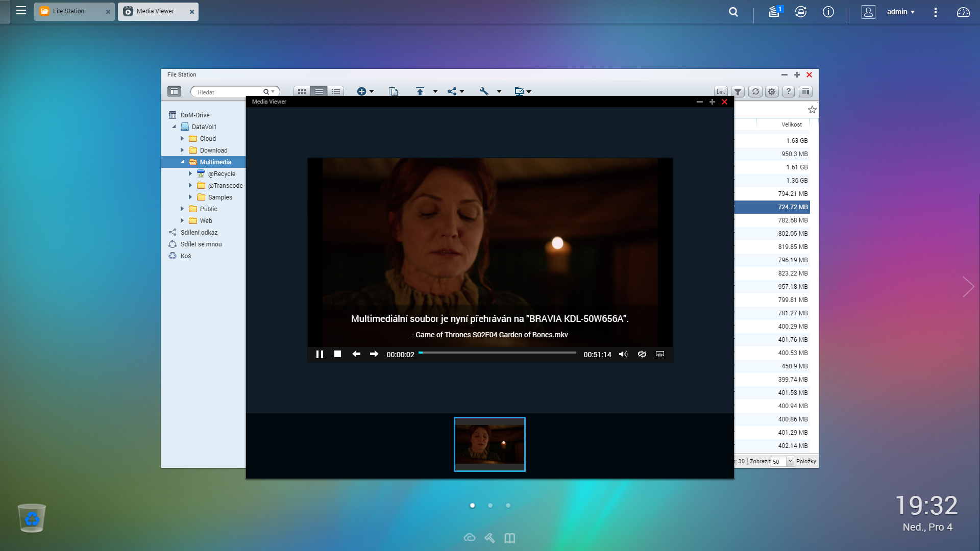Switch to thumbnail grid view
980x551 pixels.
click(302, 92)
